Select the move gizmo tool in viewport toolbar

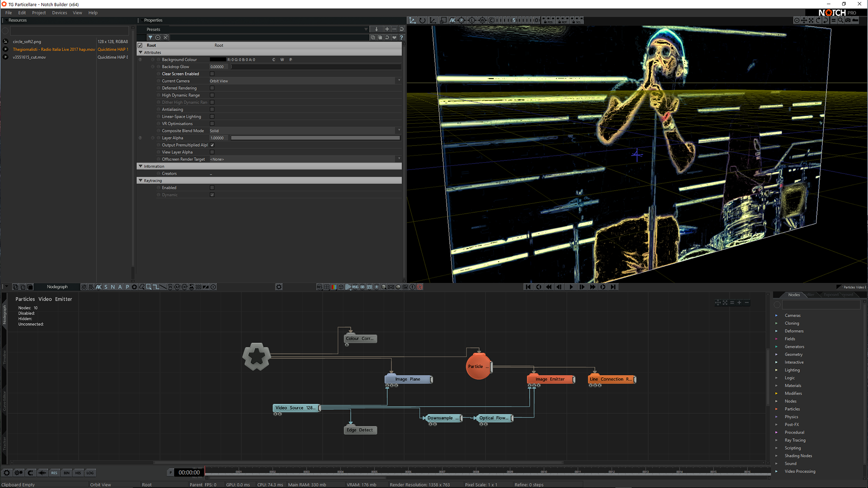click(x=412, y=20)
